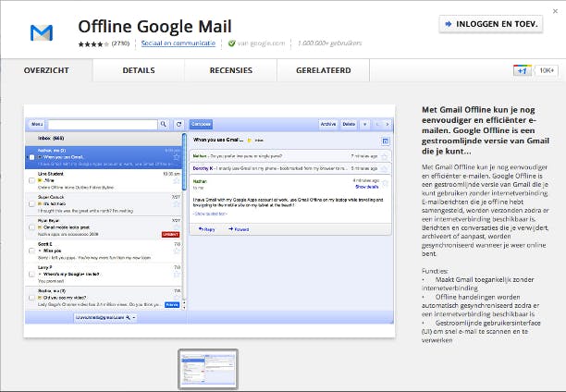Tick the checkbox for 'Gmail mobile looks great' mail
566x392 pixels.
pyautogui.click(x=31, y=227)
